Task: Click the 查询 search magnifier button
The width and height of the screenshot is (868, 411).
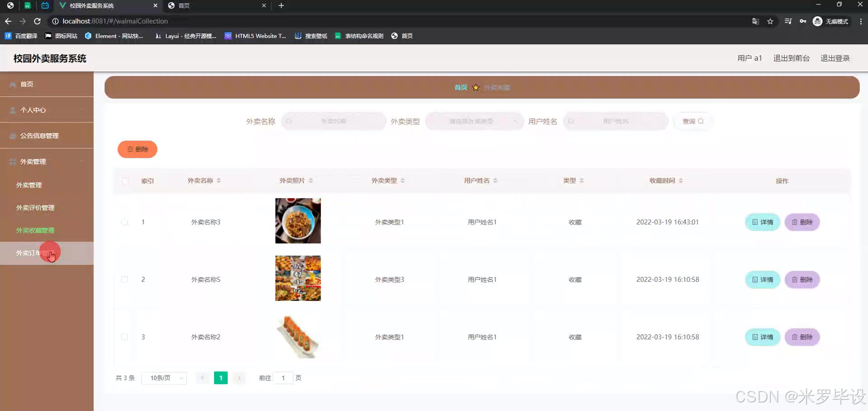Action: coord(693,121)
